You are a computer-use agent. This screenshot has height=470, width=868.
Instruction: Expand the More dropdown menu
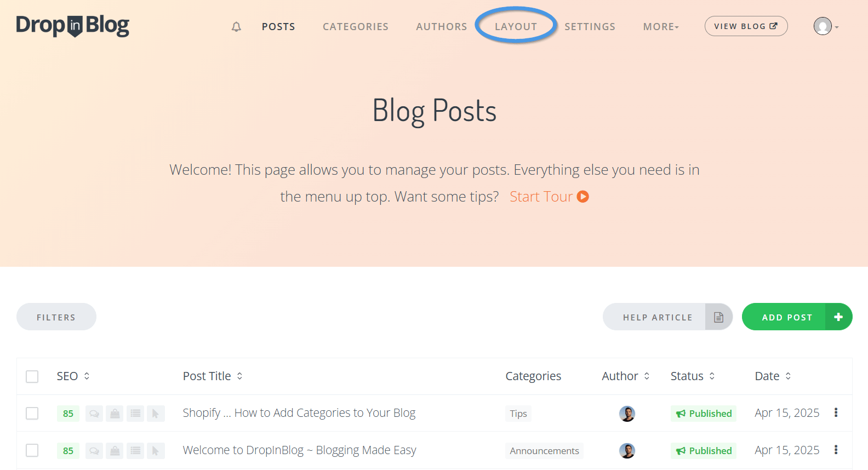661,27
